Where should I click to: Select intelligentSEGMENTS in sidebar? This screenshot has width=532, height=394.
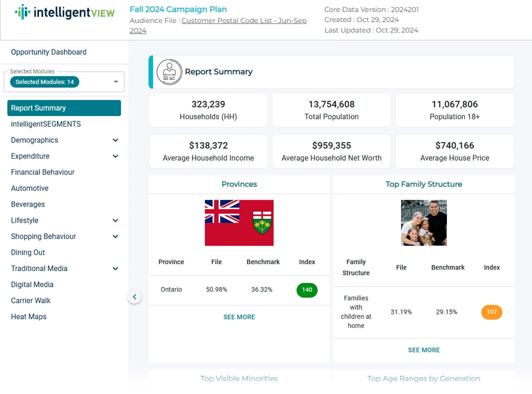coord(46,124)
